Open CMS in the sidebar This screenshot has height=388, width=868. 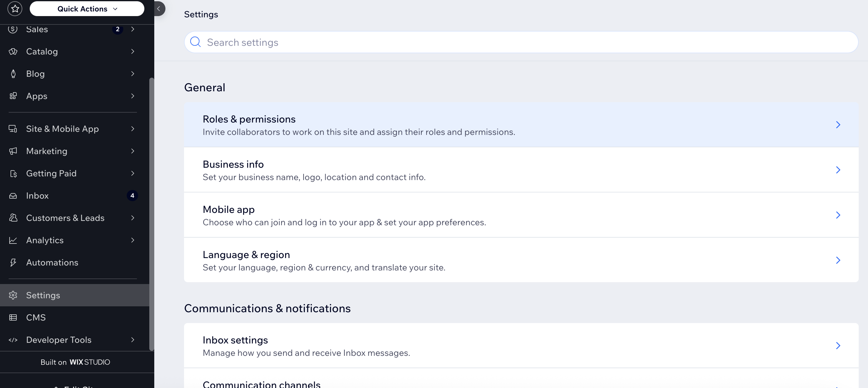point(75,317)
